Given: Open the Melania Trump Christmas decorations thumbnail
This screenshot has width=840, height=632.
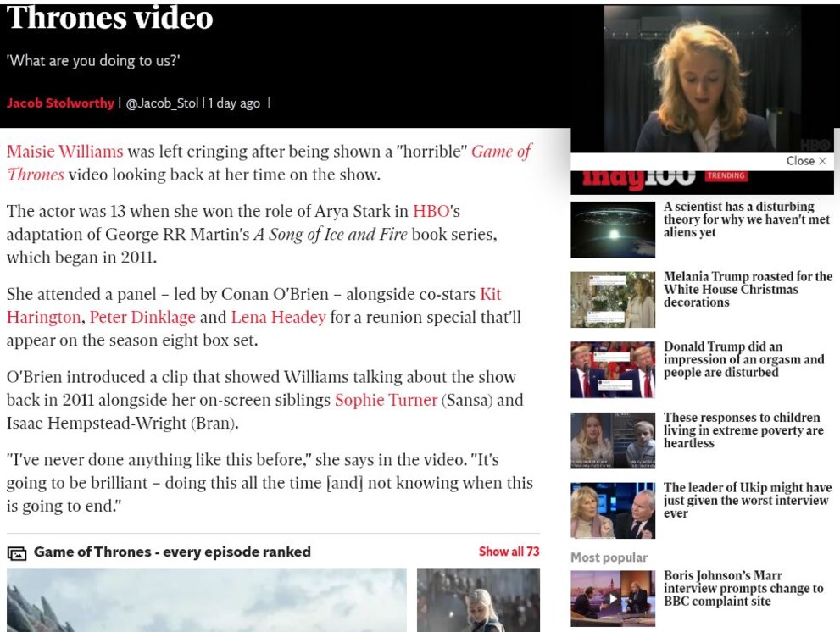Looking at the screenshot, I should tap(613, 299).
